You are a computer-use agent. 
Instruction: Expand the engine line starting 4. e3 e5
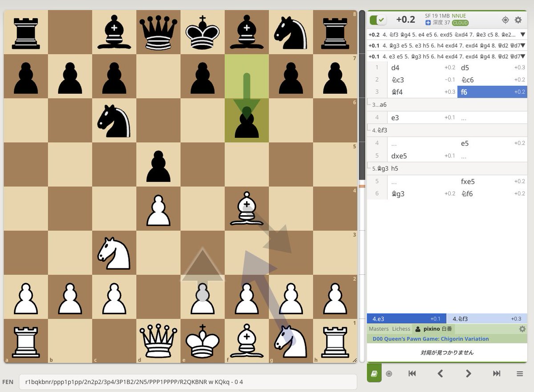coord(523,56)
